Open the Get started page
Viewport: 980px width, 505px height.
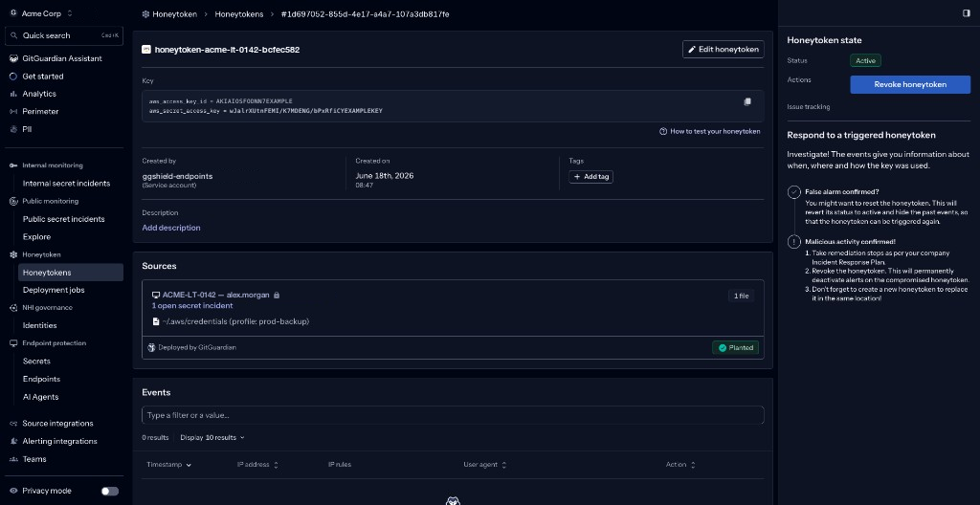tap(42, 77)
